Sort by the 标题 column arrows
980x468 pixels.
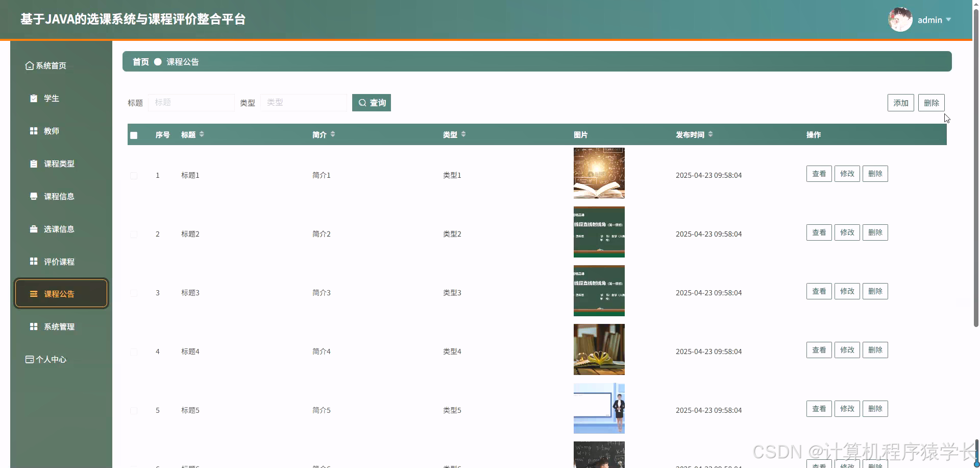(x=202, y=134)
